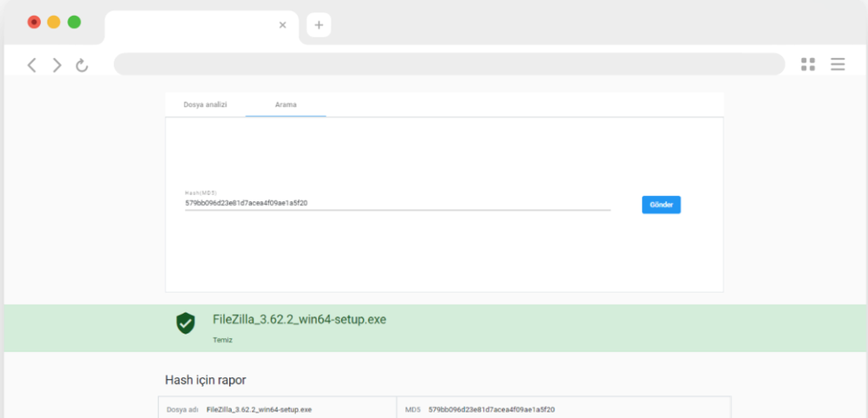Reload the page with refresh icon
The width and height of the screenshot is (868, 418).
coord(82,65)
